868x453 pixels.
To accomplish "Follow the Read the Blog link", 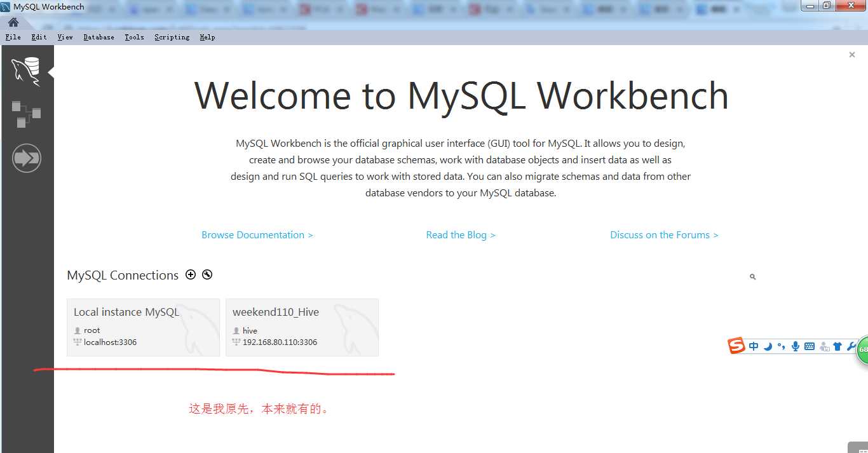I will (461, 235).
